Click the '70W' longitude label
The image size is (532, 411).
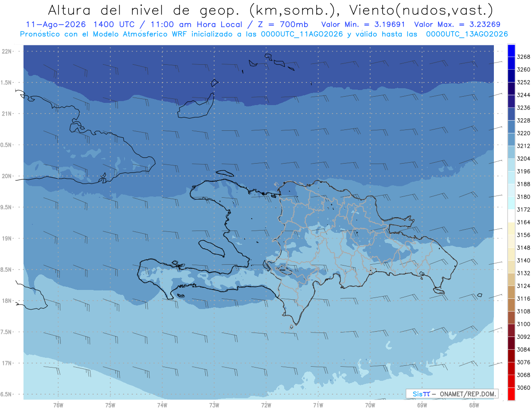[x=370, y=405]
